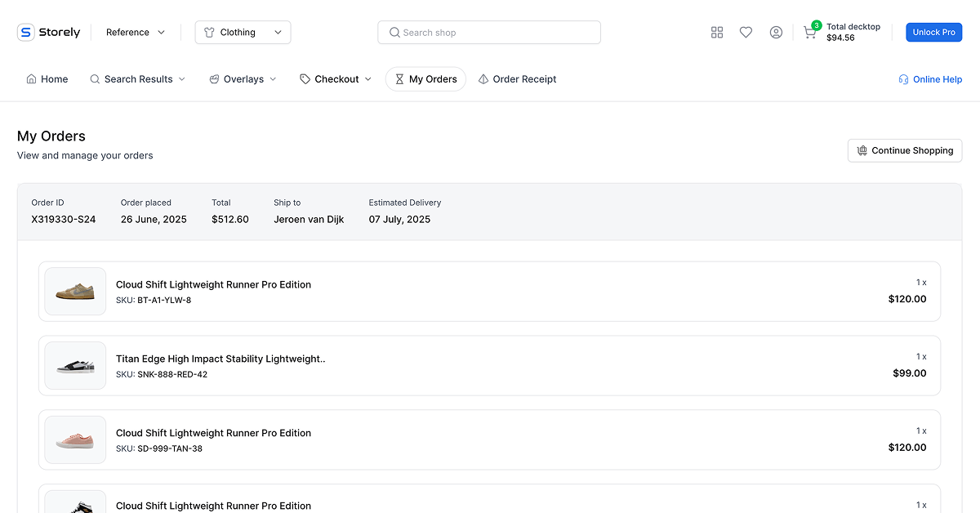
Task: Click the Checkout tag icon
Action: pyautogui.click(x=305, y=79)
